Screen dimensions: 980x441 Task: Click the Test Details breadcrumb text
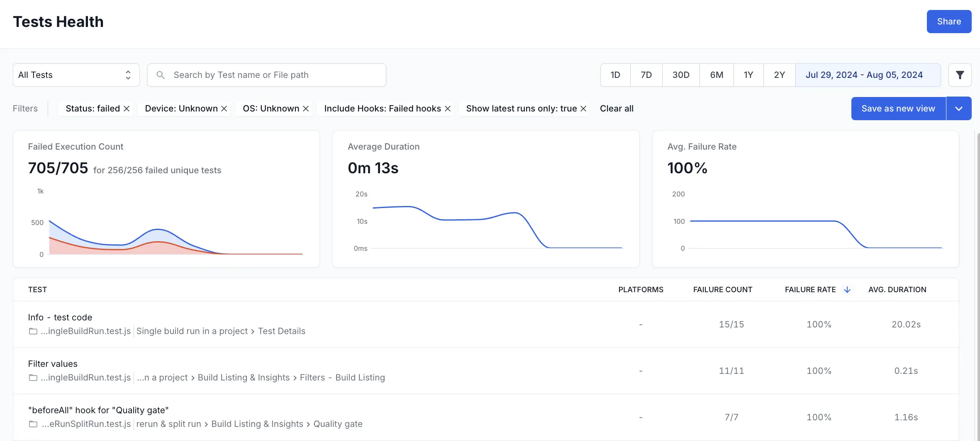[282, 331]
